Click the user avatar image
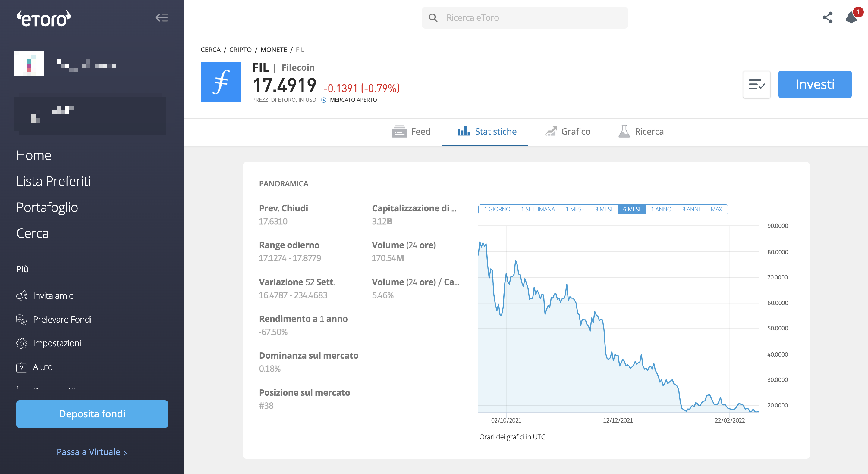This screenshot has height=474, width=868. pyautogui.click(x=29, y=63)
